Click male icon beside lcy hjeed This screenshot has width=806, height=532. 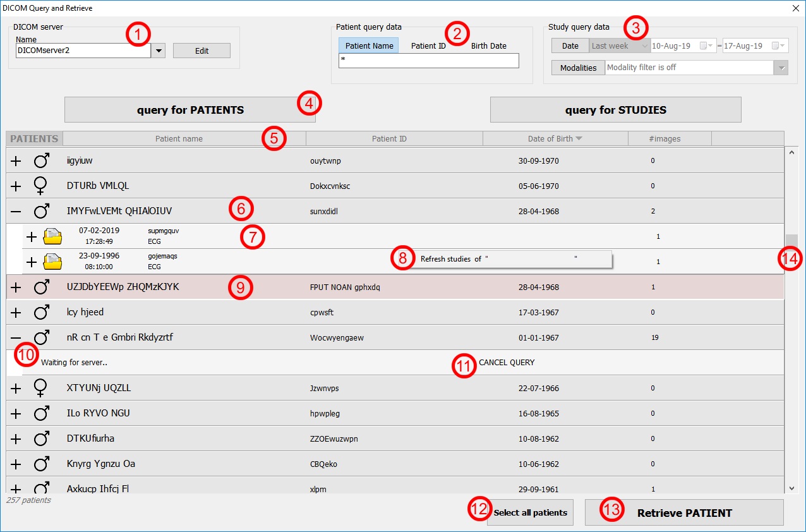[42, 312]
